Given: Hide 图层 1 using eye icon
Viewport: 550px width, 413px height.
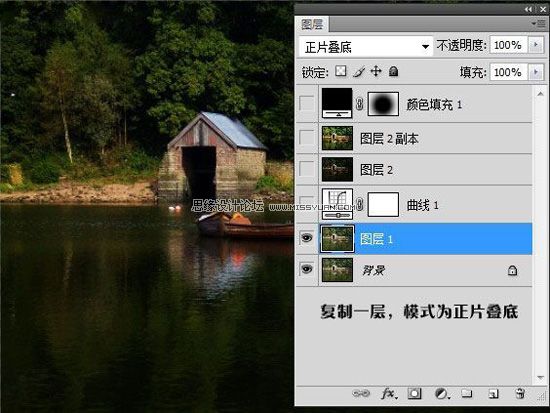Looking at the screenshot, I should 307,238.
